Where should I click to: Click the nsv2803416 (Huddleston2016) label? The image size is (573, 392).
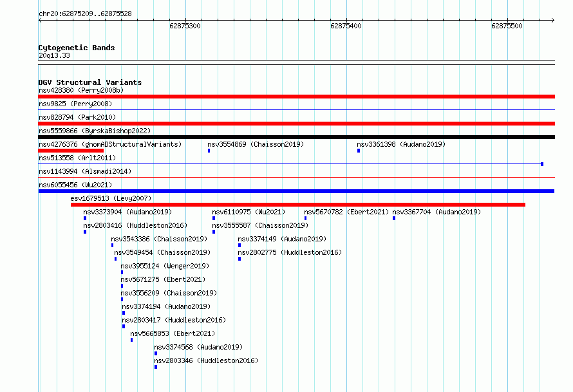(x=135, y=225)
